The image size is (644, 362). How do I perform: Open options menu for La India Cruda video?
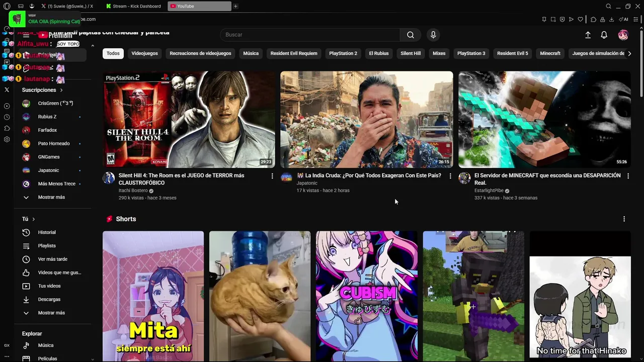pos(450,176)
